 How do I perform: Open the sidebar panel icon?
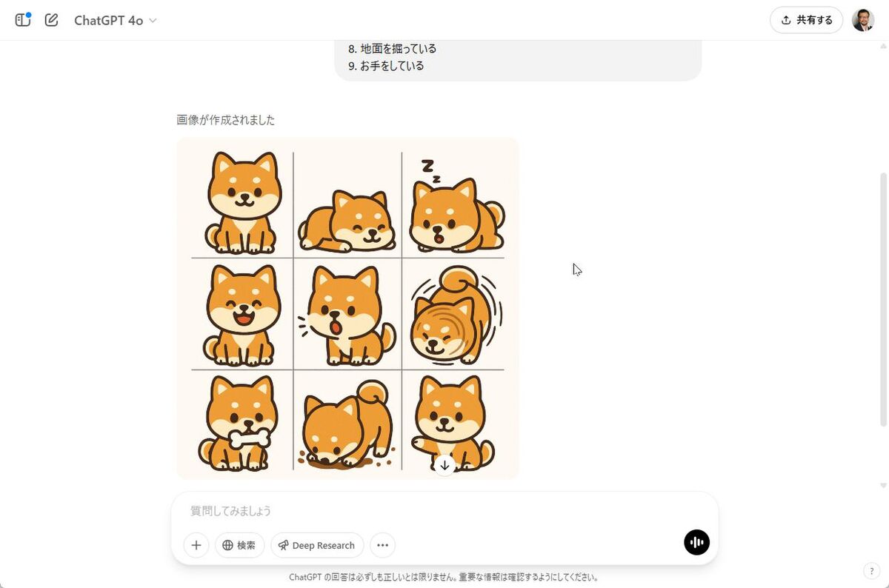tap(23, 20)
